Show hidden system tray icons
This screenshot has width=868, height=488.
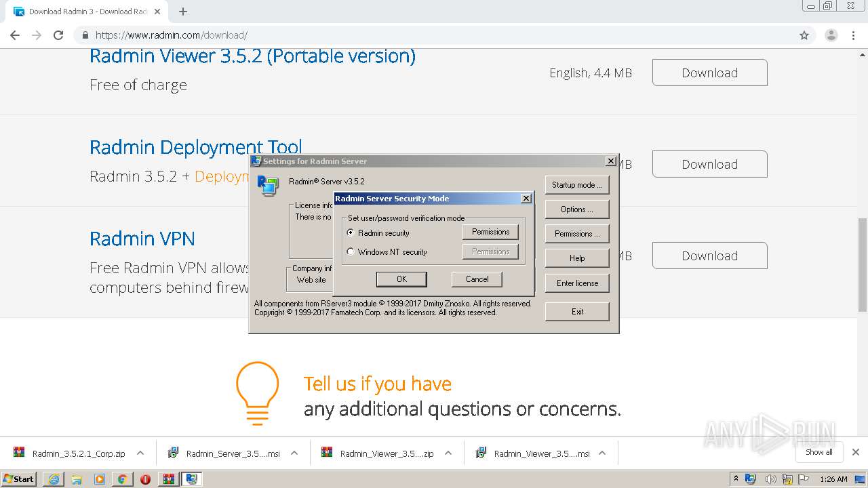click(x=736, y=479)
